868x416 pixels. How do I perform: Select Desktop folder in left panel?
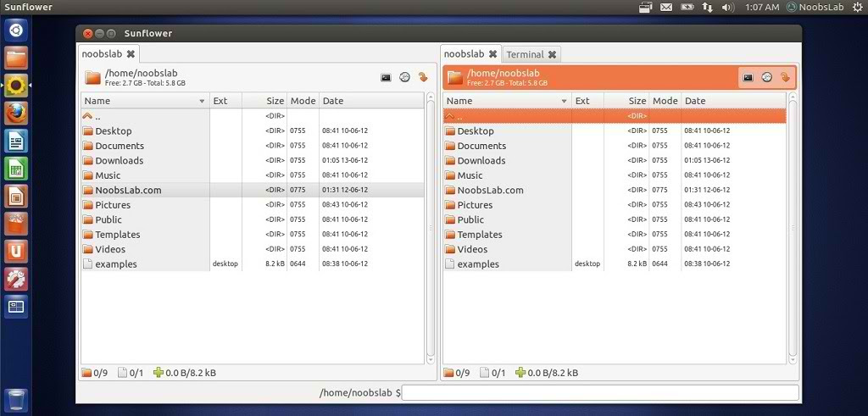tap(253, 131)
